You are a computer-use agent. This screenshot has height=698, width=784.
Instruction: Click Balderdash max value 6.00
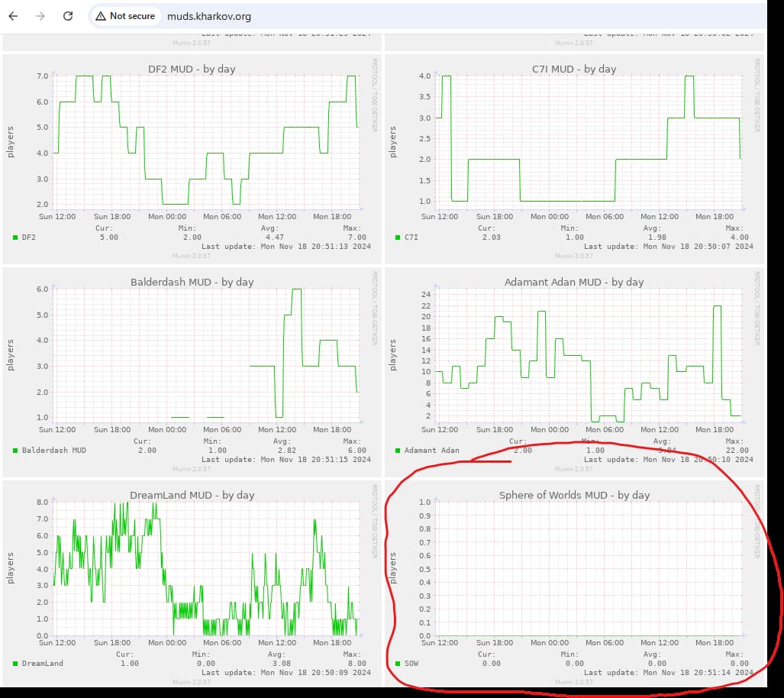click(x=357, y=451)
